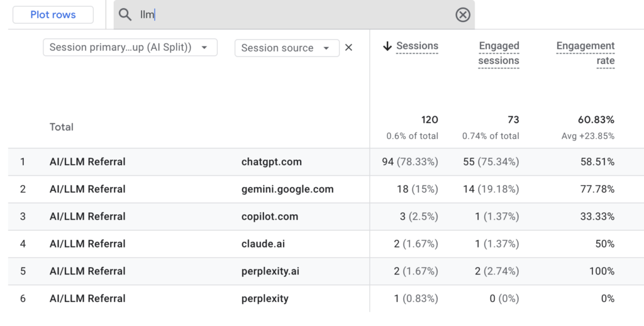The width and height of the screenshot is (644, 326).
Task: Sort by Sessions column header
Action: pos(417,46)
